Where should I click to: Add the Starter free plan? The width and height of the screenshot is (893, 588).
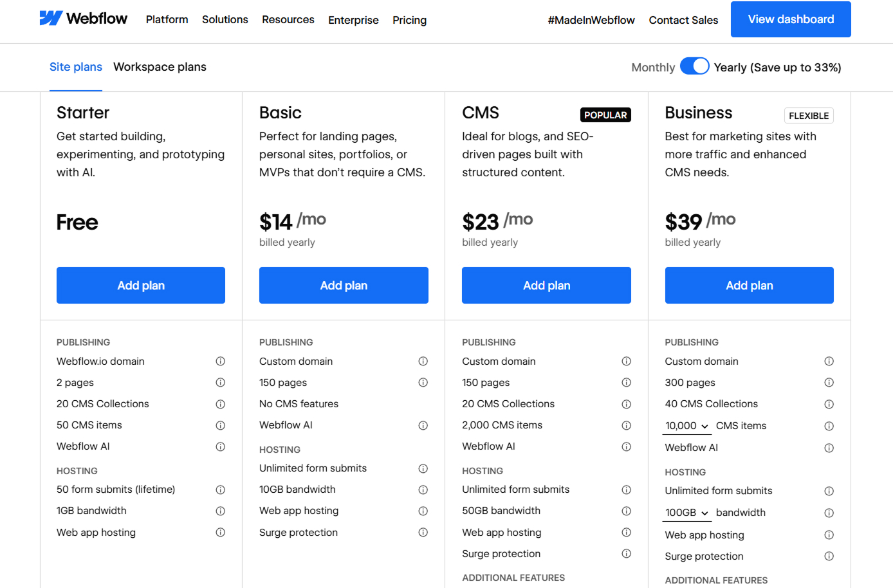point(141,285)
